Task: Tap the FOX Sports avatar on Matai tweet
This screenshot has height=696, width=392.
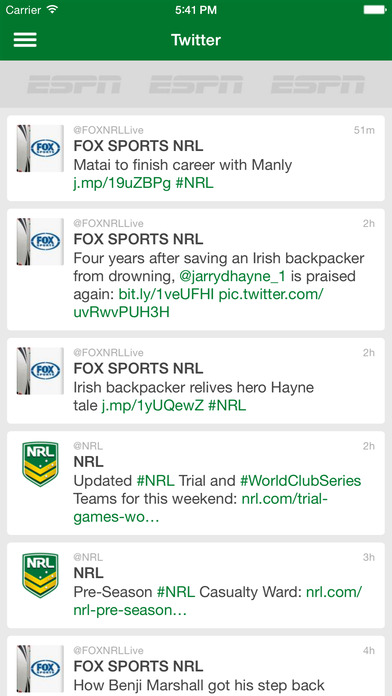Action: click(40, 148)
